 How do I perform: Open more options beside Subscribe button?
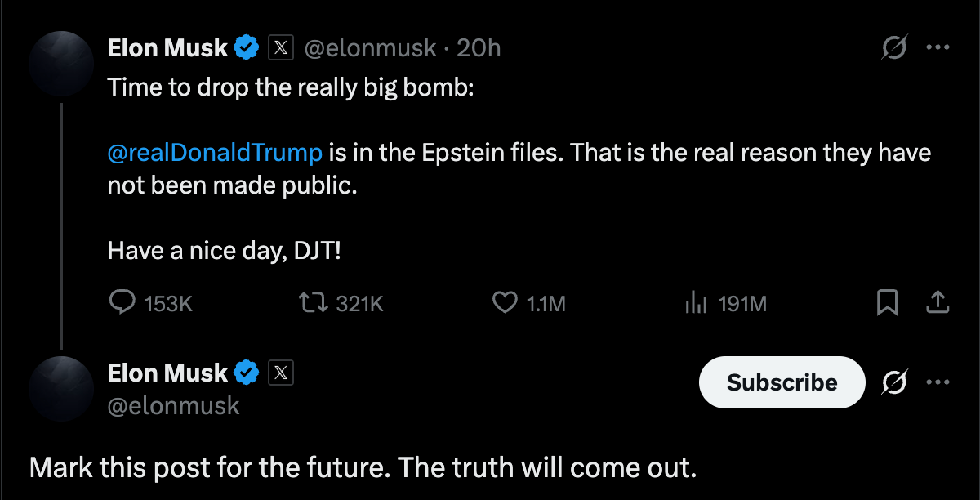(938, 382)
